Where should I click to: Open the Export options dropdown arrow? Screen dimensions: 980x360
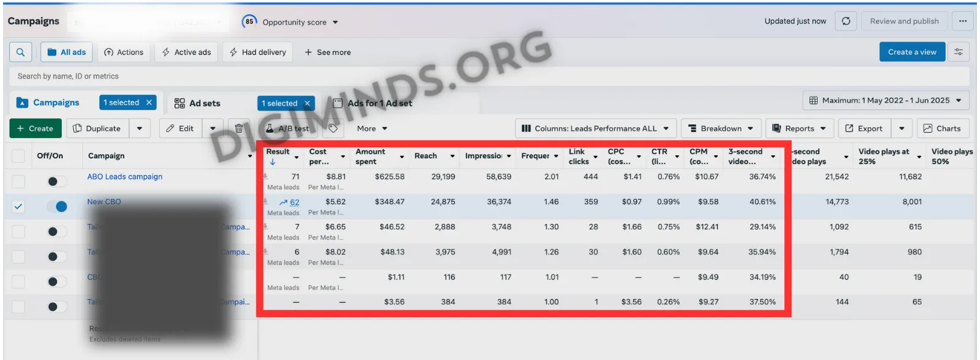point(902,128)
